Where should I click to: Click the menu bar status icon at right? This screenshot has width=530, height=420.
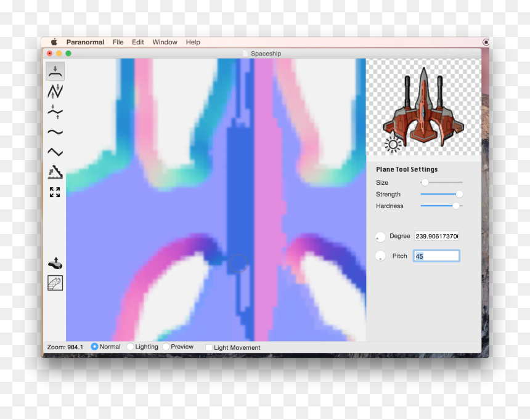(x=486, y=42)
